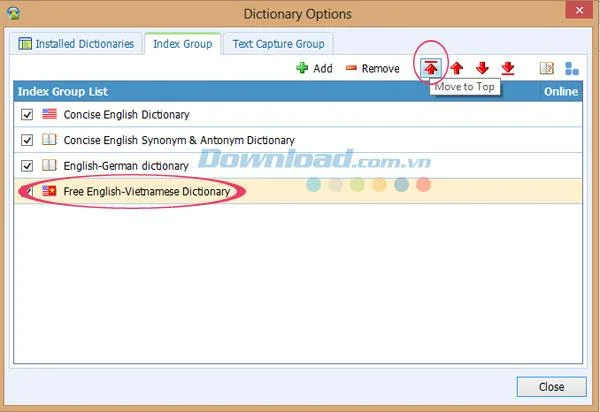
Task: Click the Move to Bottom arrow icon
Action: tap(508, 68)
